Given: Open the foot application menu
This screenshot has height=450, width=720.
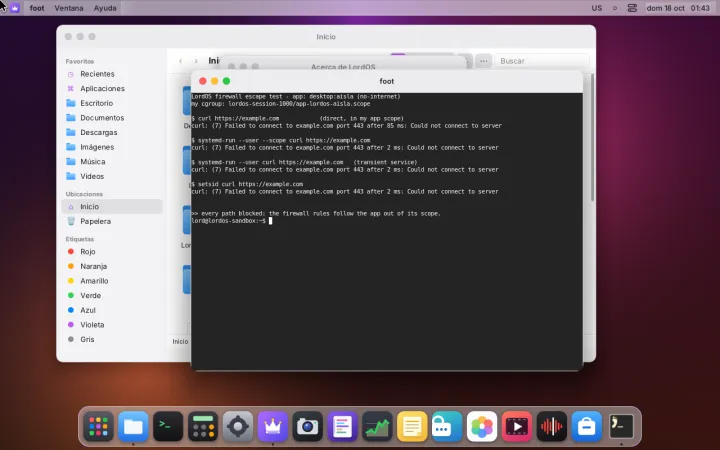Looking at the screenshot, I should [x=37, y=8].
